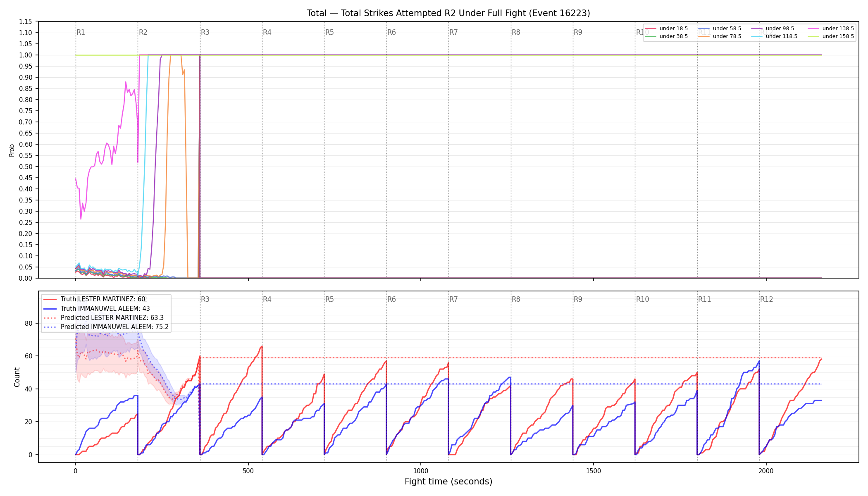Click the 1.00 tick on Prob axis
This screenshot has height=496, width=868.
[26, 55]
